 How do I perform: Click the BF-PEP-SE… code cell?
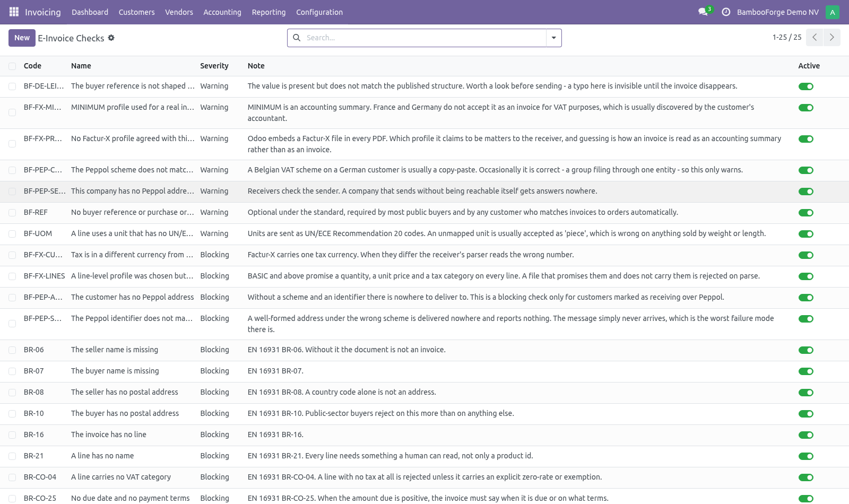[x=45, y=191]
